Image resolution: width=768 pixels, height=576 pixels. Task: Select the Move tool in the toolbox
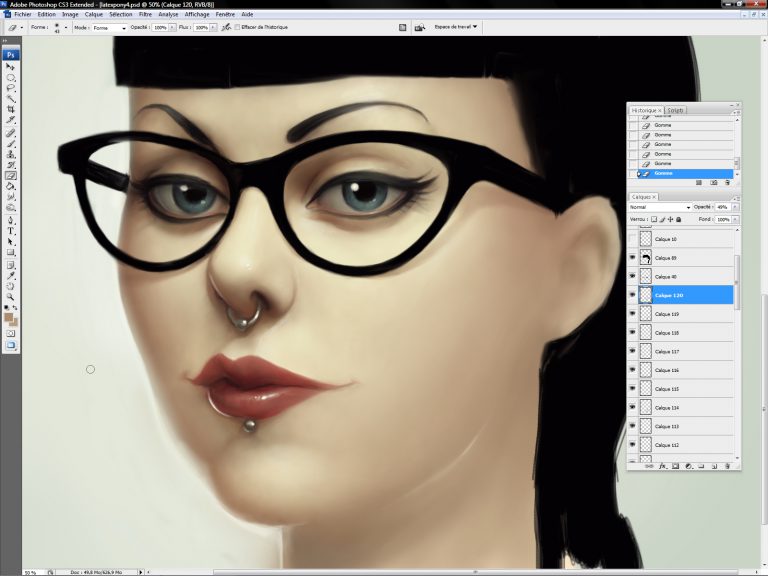click(11, 66)
